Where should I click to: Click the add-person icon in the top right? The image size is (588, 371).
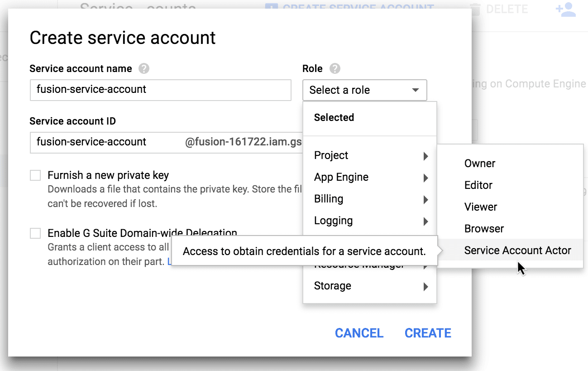[x=565, y=10]
